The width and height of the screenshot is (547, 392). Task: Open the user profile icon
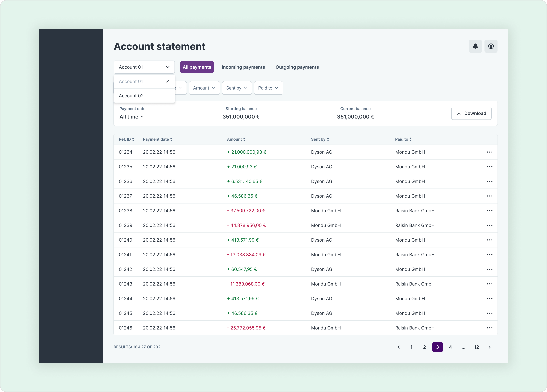[x=491, y=46]
